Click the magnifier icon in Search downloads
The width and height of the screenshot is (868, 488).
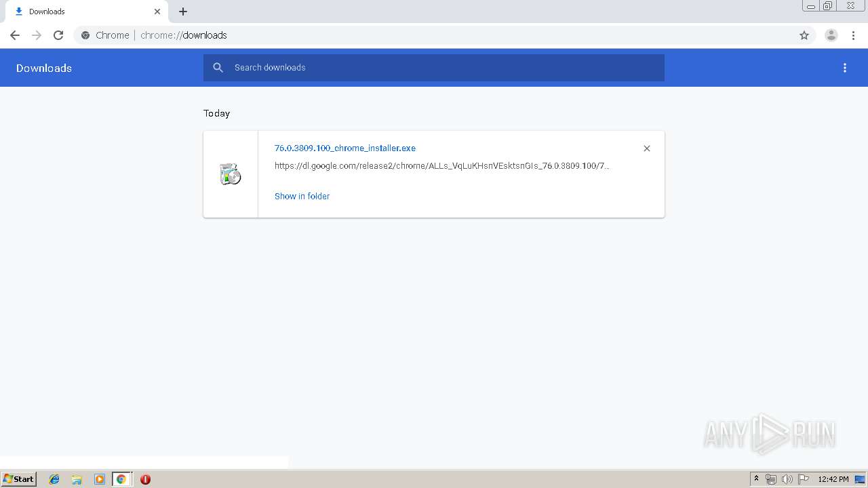[x=218, y=68]
